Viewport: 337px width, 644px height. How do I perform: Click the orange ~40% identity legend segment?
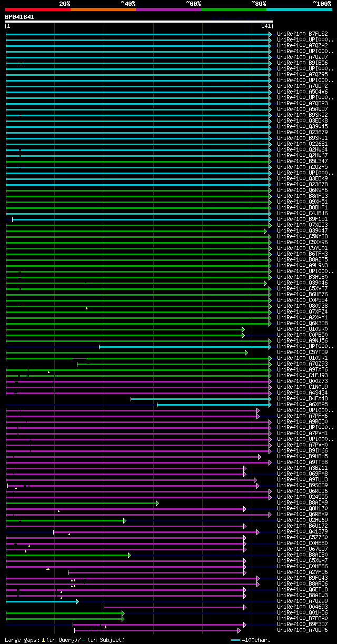103,9
